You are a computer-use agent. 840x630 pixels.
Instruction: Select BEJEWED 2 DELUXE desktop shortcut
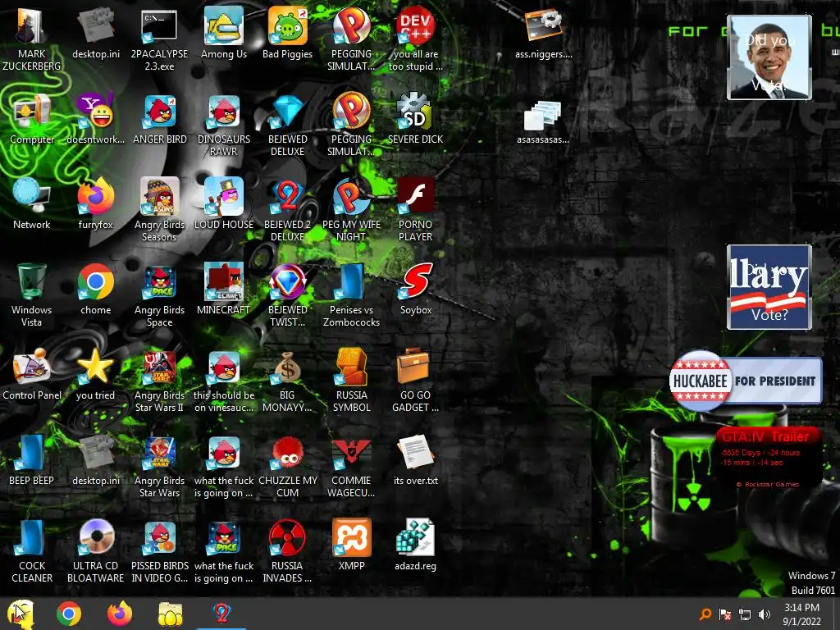click(x=288, y=209)
